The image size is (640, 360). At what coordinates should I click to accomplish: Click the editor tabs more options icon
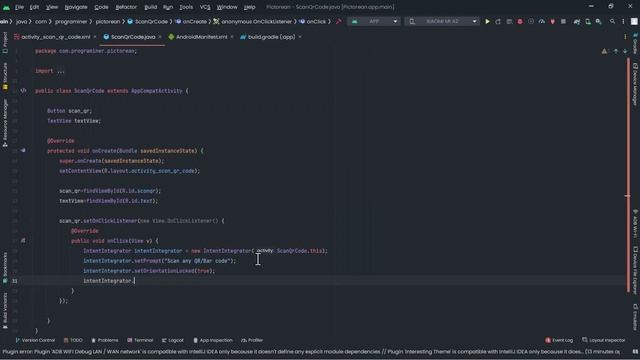(x=625, y=37)
